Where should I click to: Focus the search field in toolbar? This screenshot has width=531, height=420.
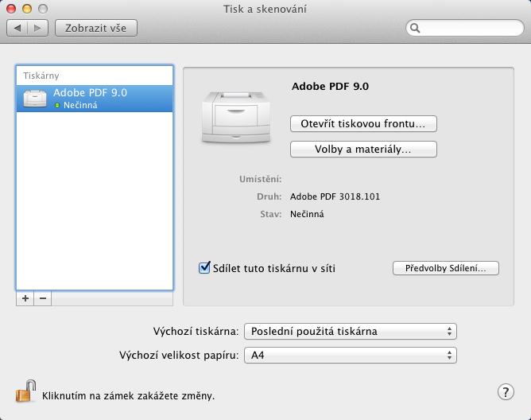[464, 28]
